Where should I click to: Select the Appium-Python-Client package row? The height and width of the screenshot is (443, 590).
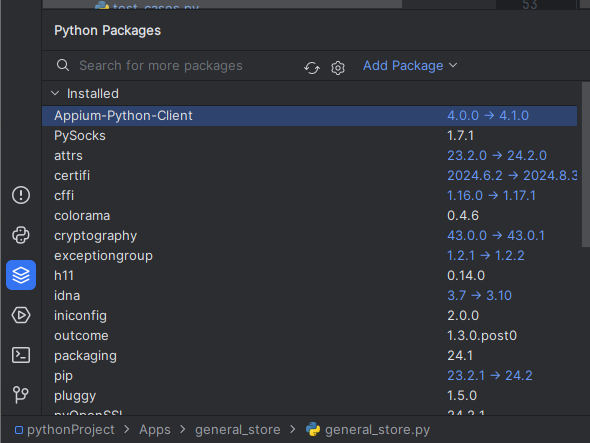(x=309, y=116)
